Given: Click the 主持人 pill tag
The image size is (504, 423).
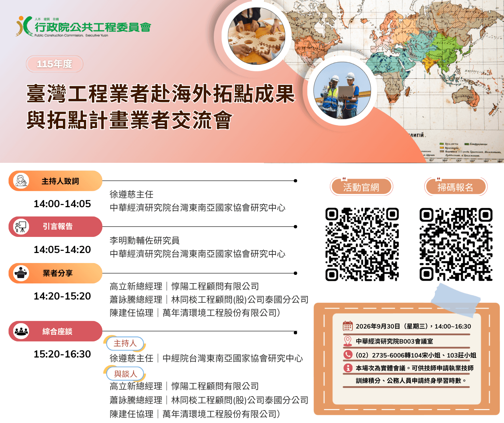Looking at the screenshot, I should click(x=125, y=344).
